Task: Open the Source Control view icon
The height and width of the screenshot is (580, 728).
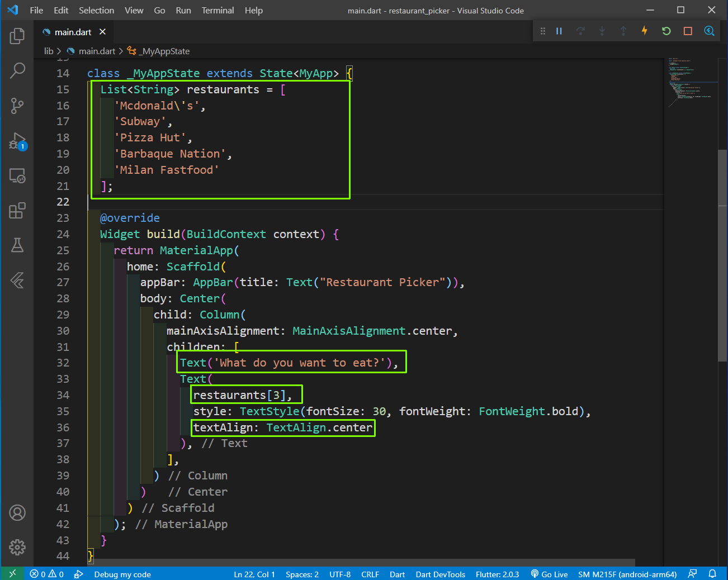Action: coord(17,106)
